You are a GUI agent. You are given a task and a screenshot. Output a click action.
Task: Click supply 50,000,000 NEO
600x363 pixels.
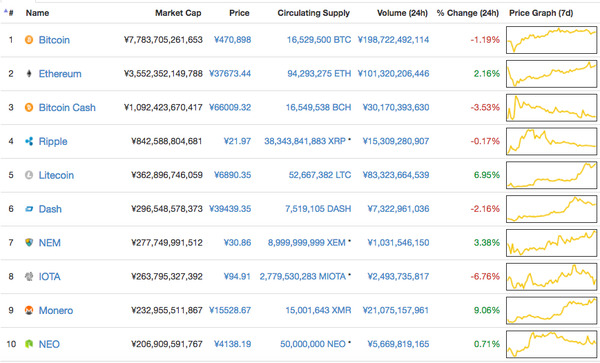click(313, 344)
